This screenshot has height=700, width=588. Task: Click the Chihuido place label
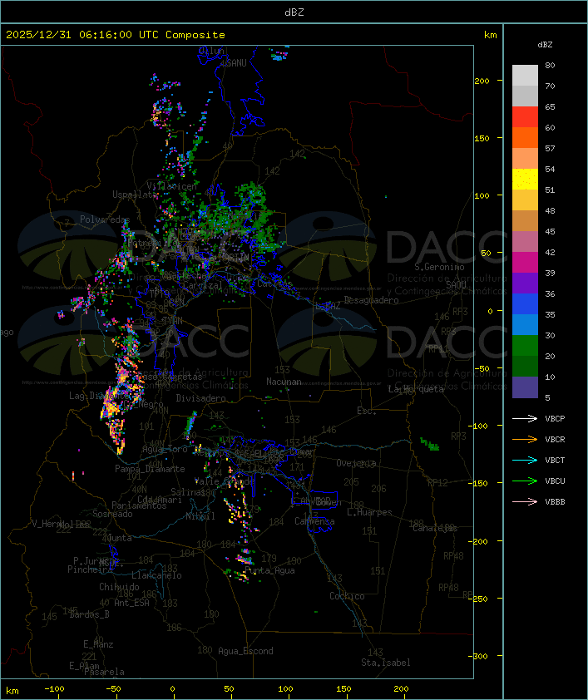click(119, 587)
